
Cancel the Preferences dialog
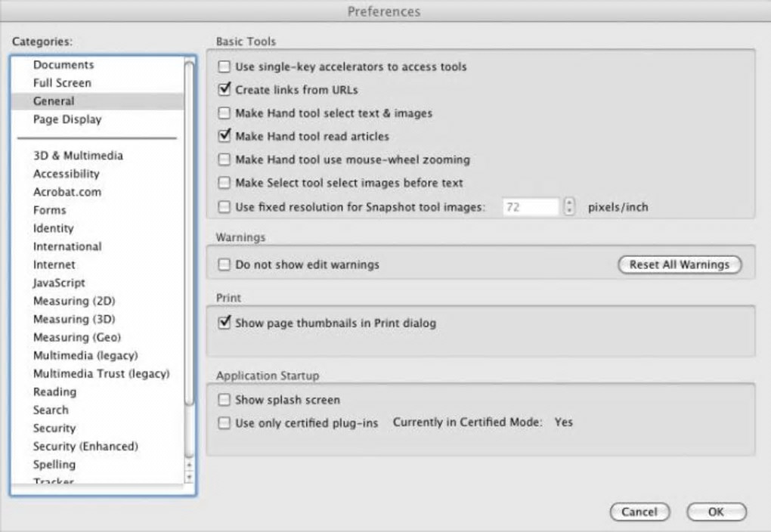pyautogui.click(x=639, y=512)
